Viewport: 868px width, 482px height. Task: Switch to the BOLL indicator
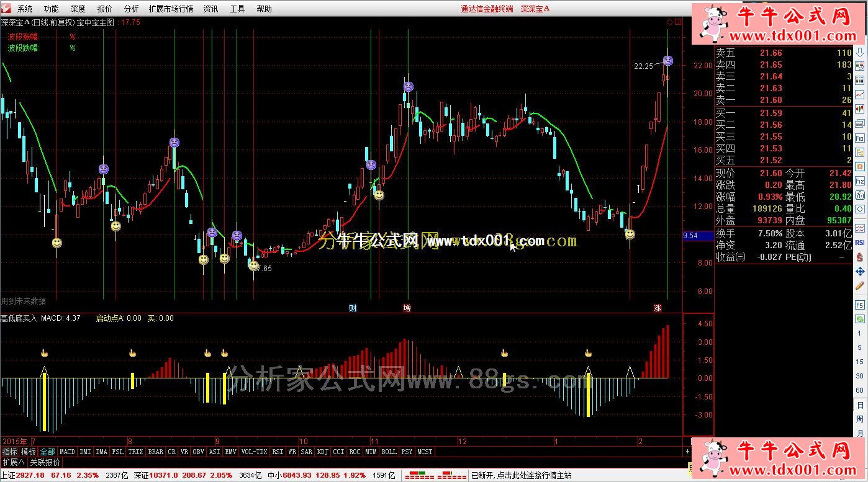point(389,452)
